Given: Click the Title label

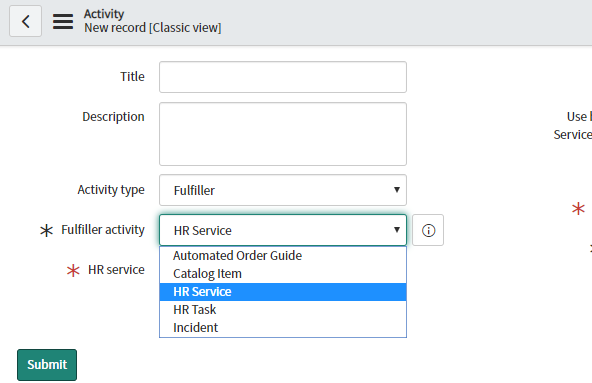Looking at the screenshot, I should click(x=132, y=76).
